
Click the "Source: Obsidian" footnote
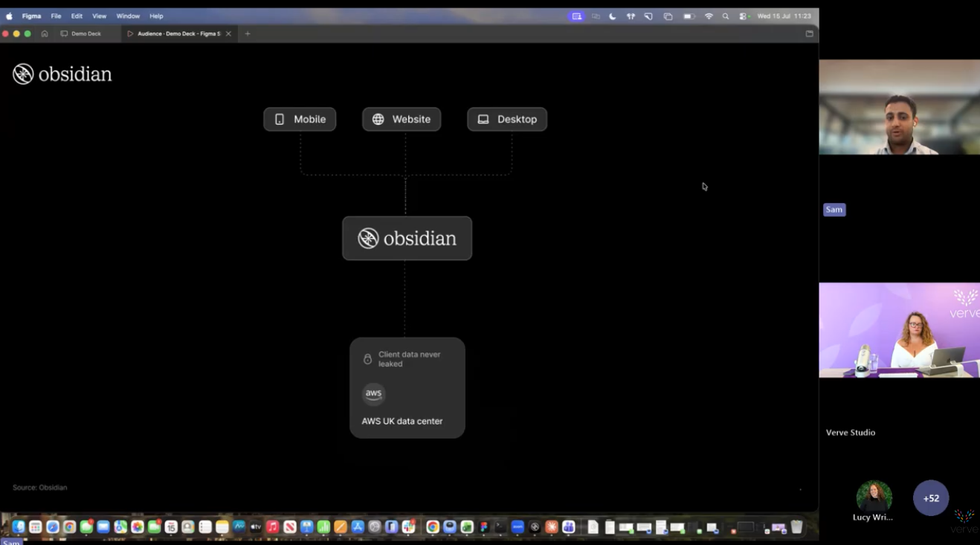[40, 488]
